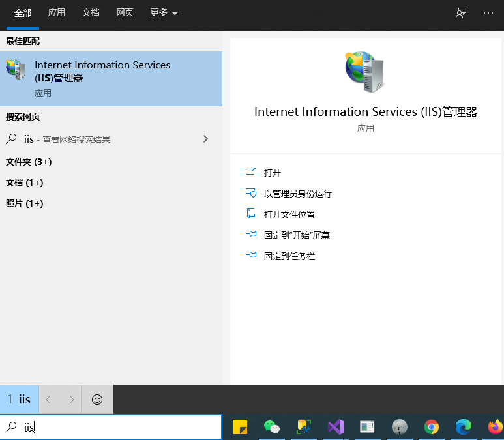Open WeChat from the taskbar
This screenshot has width=504, height=440.
[272, 427]
